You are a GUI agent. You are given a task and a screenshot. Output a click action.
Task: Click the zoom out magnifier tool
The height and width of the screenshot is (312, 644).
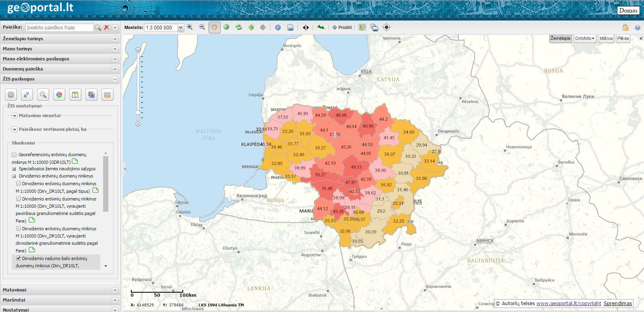tap(202, 27)
